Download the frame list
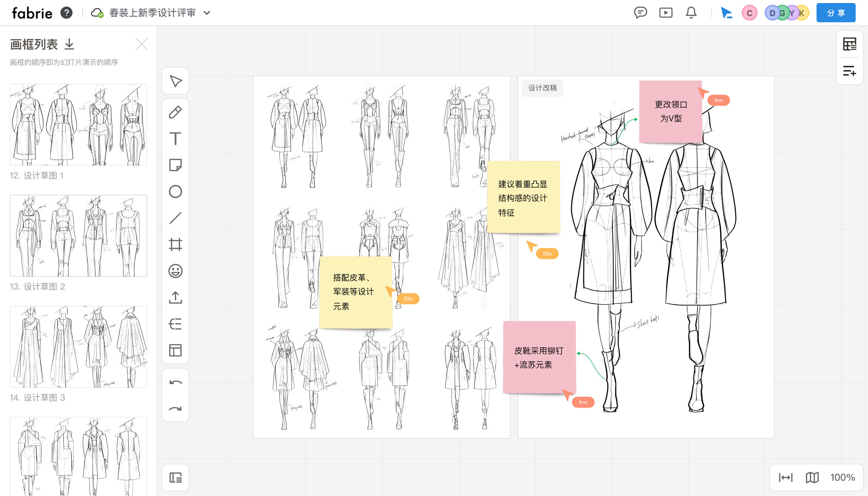The image size is (868, 496). click(69, 44)
